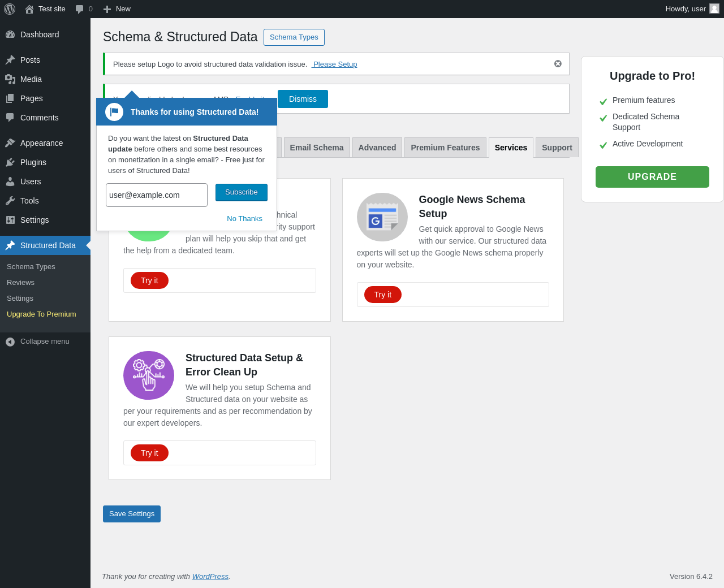This screenshot has height=588, width=724.
Task: Click the flag icon in popup header
Action: (114, 112)
